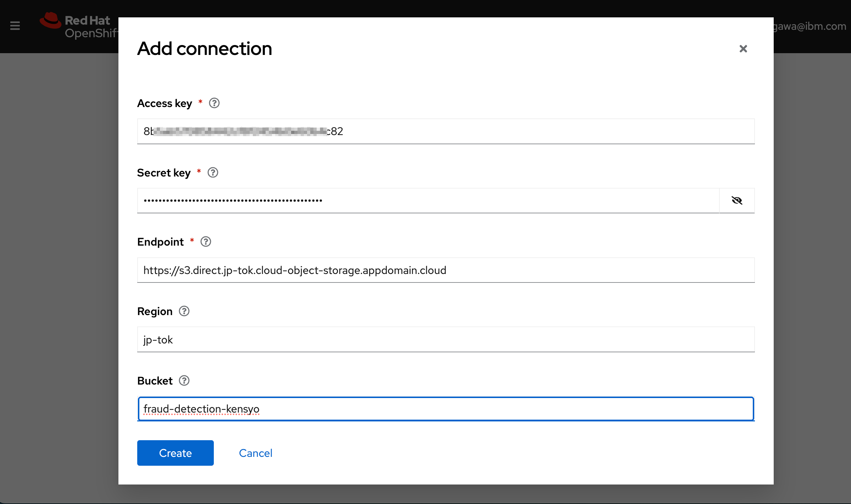Click the Bucket help question icon
This screenshot has height=504, width=851.
(x=184, y=381)
